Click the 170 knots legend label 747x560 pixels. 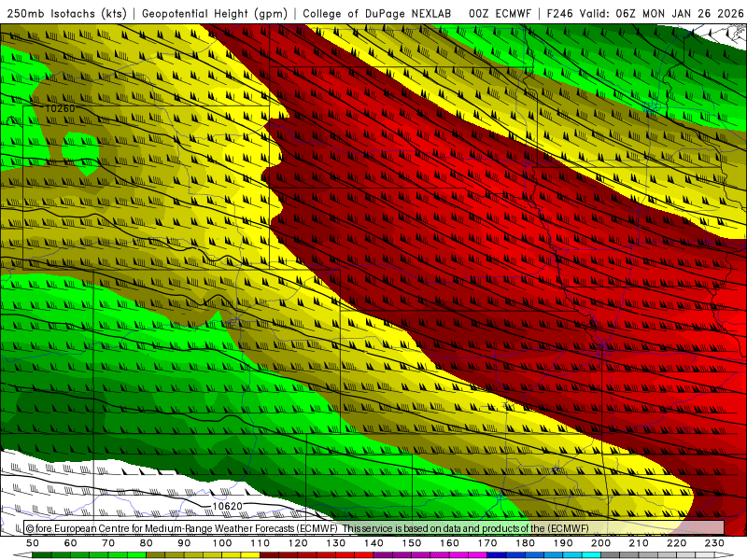[x=487, y=543]
